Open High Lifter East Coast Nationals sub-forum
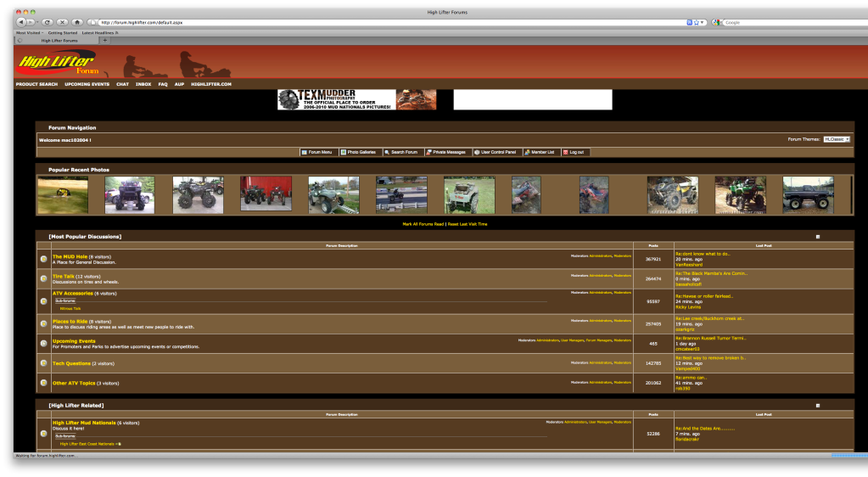This screenshot has width=868, height=477. (x=88, y=444)
